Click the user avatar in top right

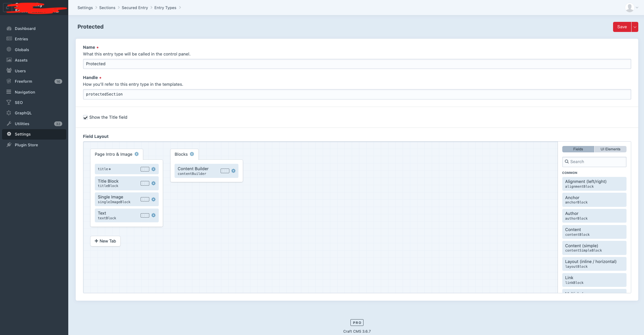click(x=630, y=7)
